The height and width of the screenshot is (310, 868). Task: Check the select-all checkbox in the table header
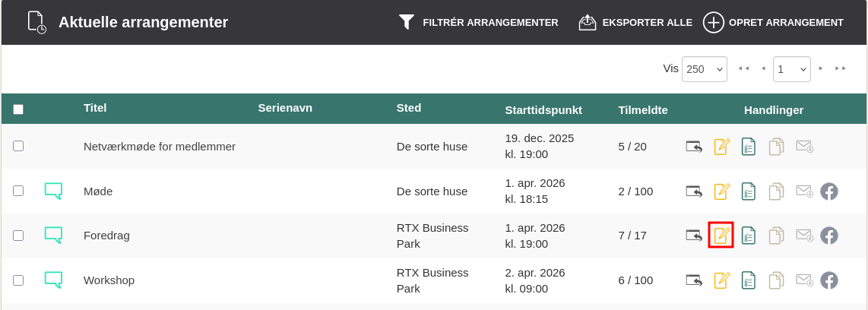tap(18, 109)
